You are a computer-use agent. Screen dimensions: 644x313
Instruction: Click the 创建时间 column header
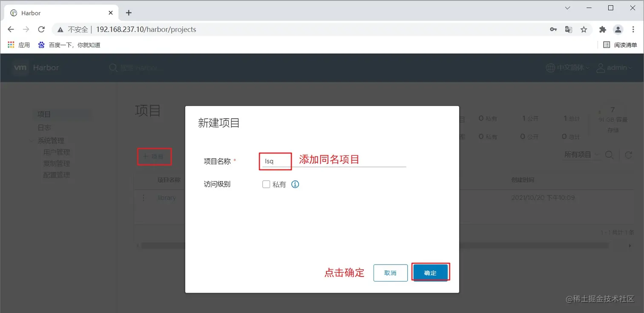point(523,180)
